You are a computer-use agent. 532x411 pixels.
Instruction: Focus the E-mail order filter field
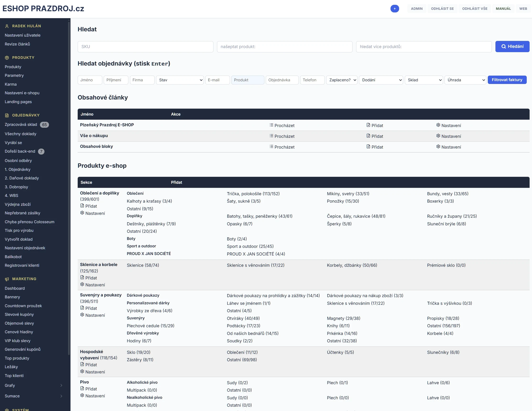tap(217, 80)
